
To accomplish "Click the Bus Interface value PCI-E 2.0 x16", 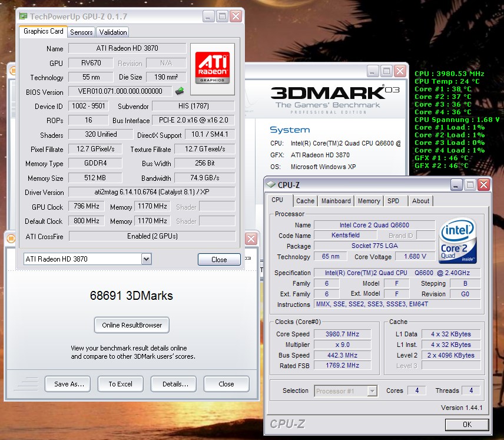I will [x=194, y=120].
